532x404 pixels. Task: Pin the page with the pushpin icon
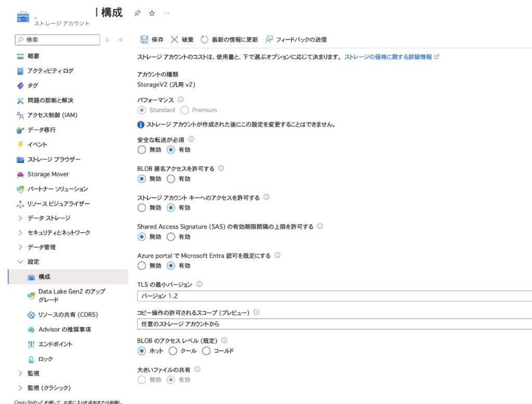(x=137, y=14)
